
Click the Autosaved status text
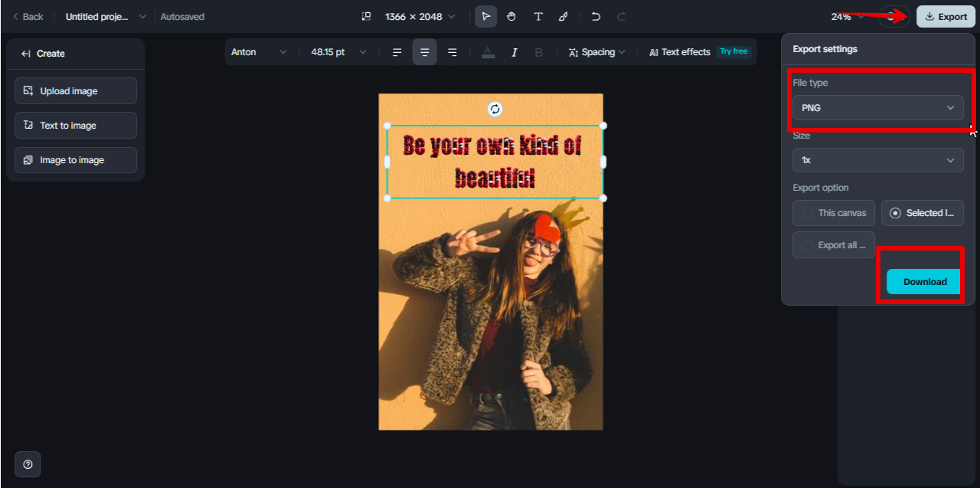(182, 16)
